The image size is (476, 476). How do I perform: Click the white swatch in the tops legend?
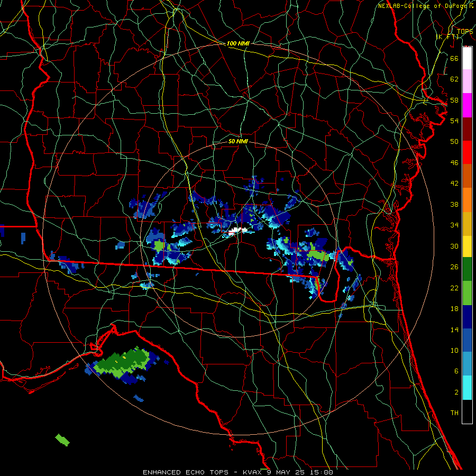click(467, 58)
